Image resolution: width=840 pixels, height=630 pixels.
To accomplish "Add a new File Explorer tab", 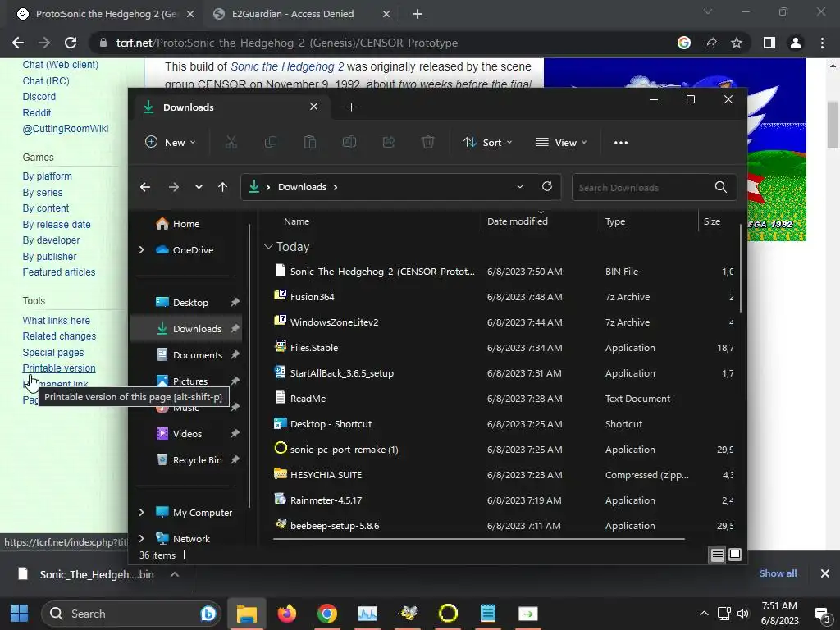I will [x=351, y=107].
